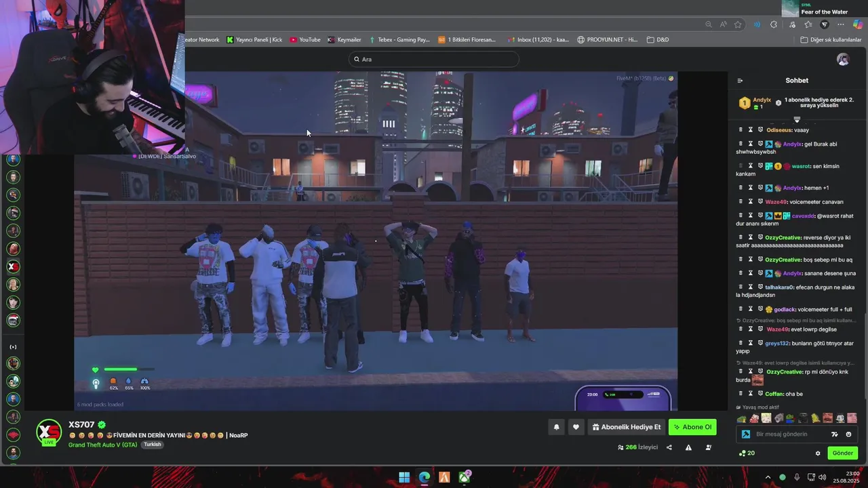The width and height of the screenshot is (868, 488).
Task: Click username godlack in chat
Action: pos(785,310)
